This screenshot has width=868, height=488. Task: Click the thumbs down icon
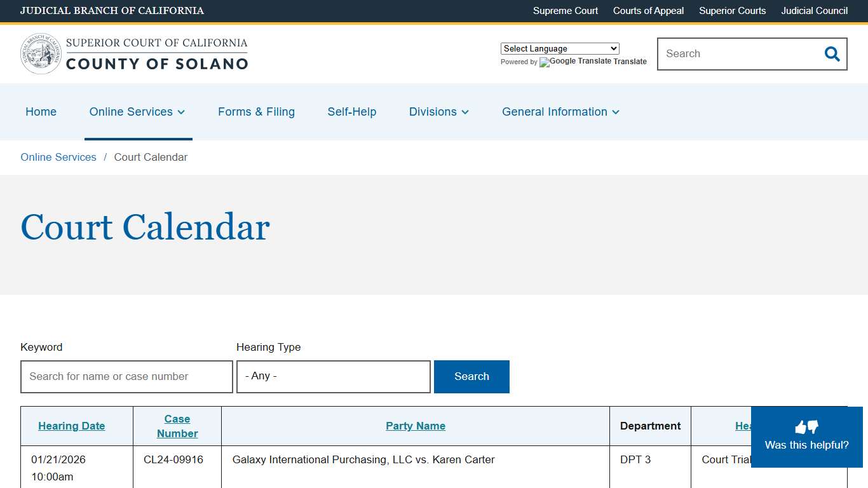[812, 428]
